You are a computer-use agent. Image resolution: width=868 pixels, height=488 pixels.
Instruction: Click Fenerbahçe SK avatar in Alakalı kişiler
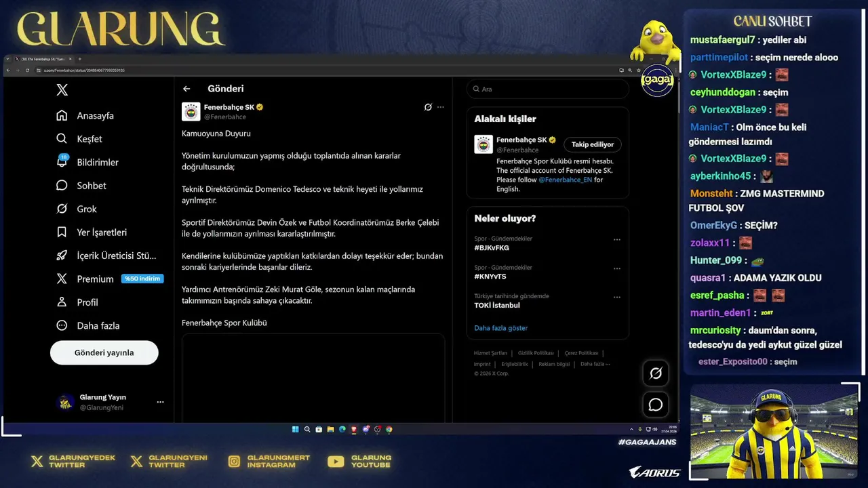[x=484, y=144]
